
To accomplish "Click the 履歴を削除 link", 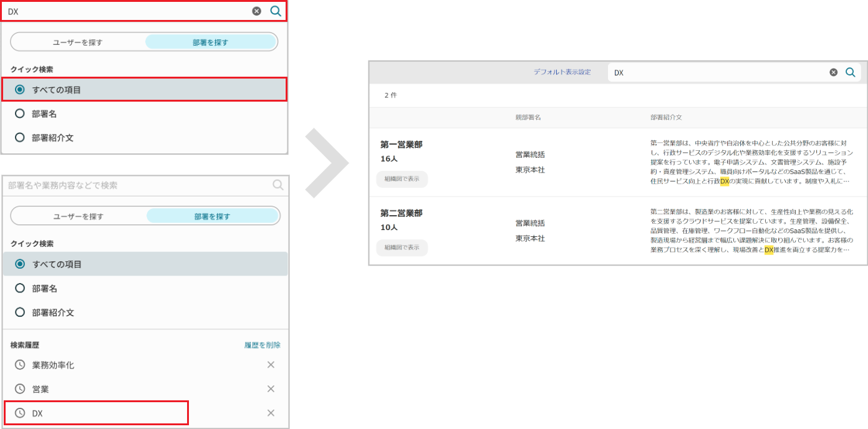I will coord(263,345).
